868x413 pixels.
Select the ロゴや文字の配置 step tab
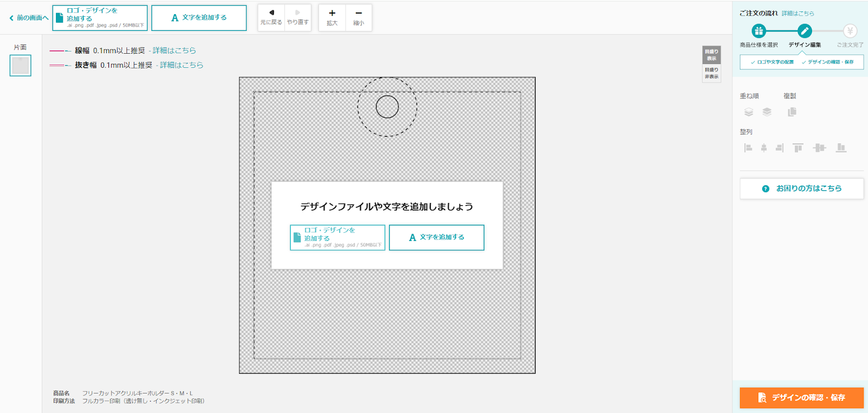click(x=772, y=62)
